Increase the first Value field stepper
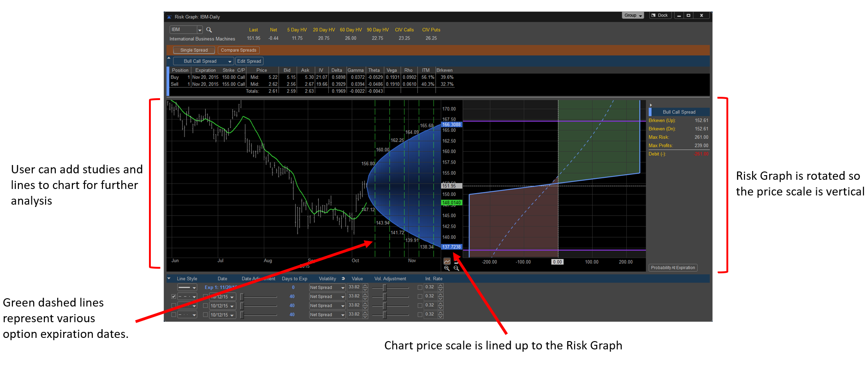The width and height of the screenshot is (868, 366). click(365, 285)
